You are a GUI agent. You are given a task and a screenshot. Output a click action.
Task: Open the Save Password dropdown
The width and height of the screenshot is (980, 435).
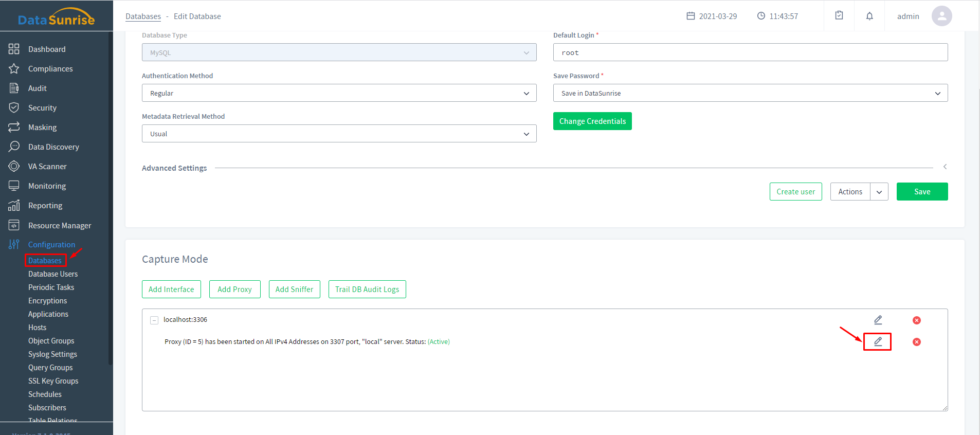(750, 93)
